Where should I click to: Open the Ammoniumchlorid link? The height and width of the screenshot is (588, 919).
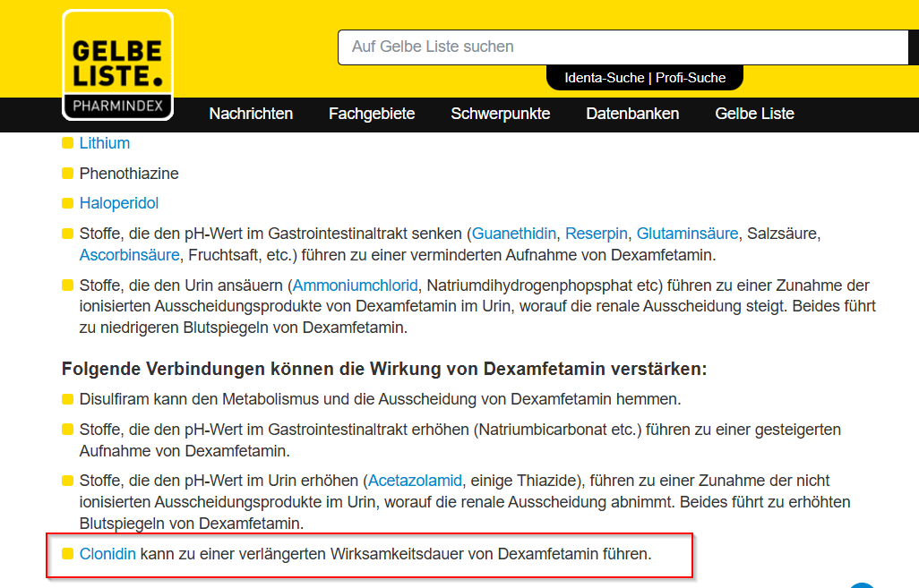click(x=356, y=285)
